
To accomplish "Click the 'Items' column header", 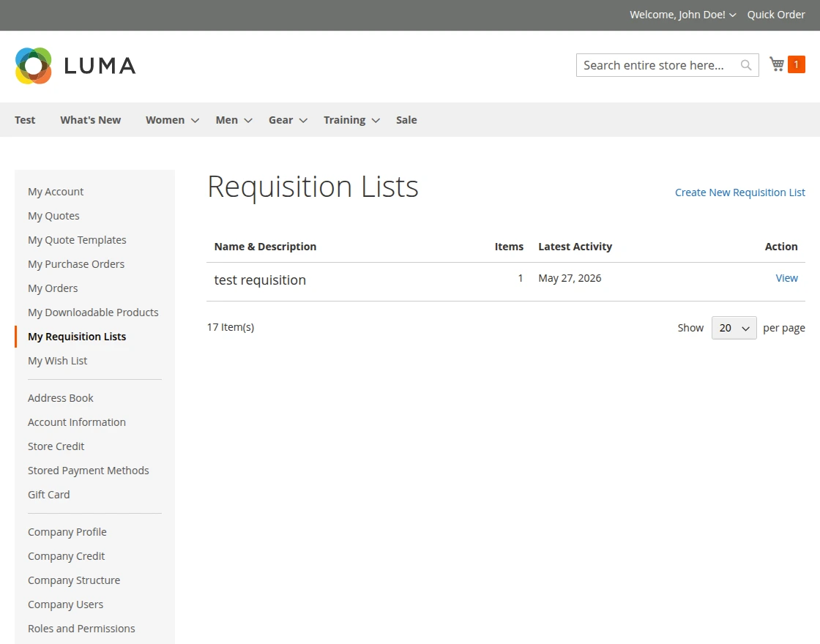I will [509, 247].
